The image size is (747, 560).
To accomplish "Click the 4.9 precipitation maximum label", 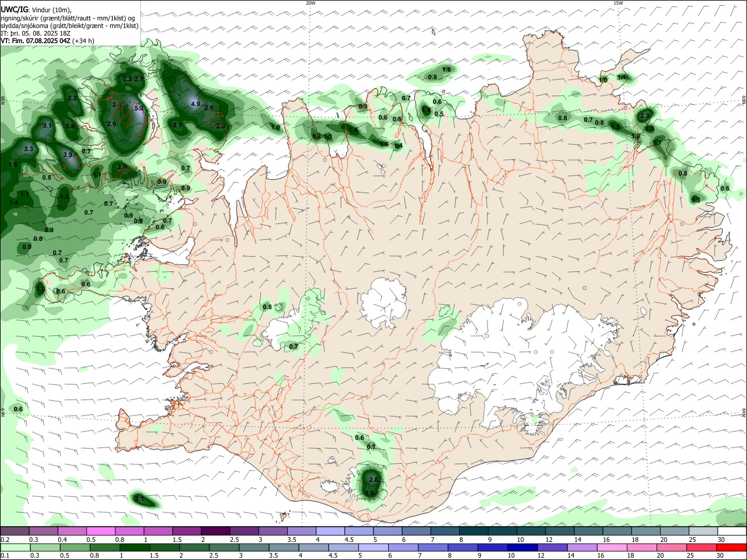I will click(196, 104).
